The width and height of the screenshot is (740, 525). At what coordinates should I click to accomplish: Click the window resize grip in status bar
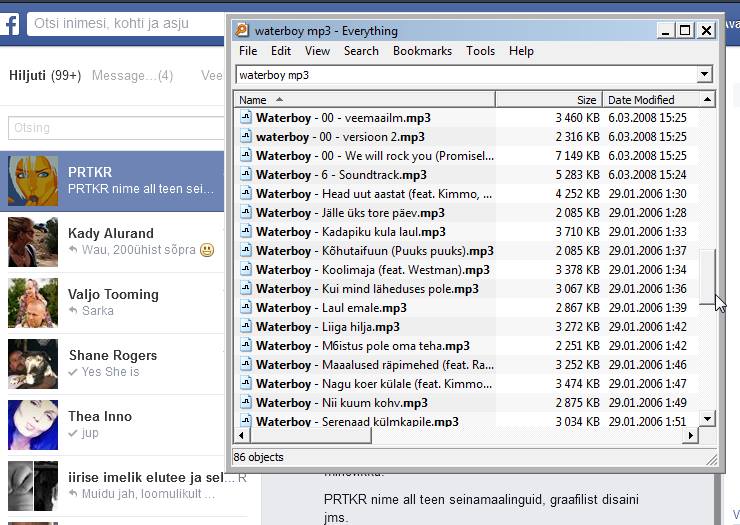pos(712,459)
